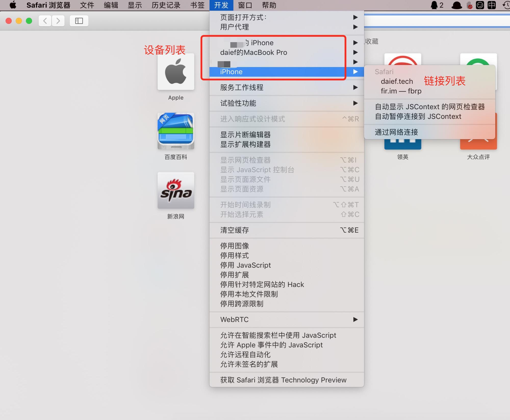510x420 pixels.
Task: Click the back navigation arrow
Action: pos(45,21)
